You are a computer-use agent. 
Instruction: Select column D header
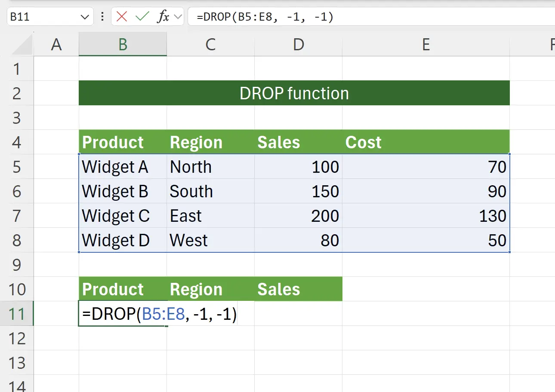click(298, 44)
